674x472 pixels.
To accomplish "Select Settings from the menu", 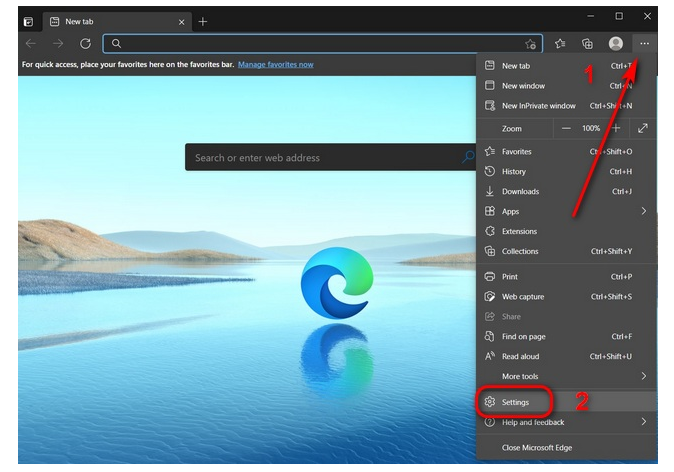I will [x=516, y=402].
